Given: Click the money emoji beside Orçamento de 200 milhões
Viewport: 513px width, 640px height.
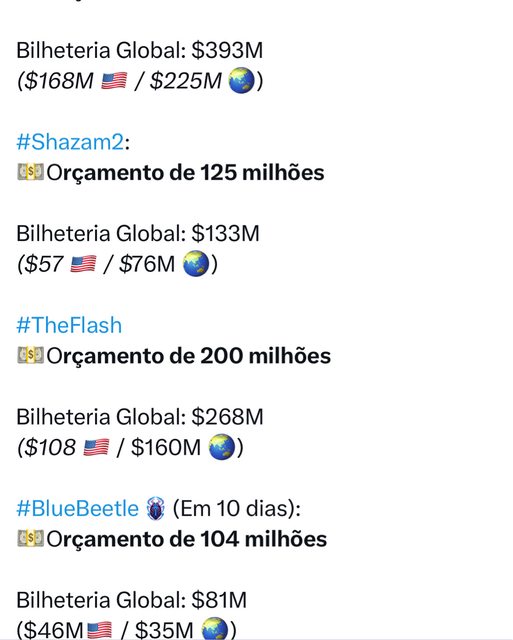Looking at the screenshot, I should pyautogui.click(x=30, y=355).
